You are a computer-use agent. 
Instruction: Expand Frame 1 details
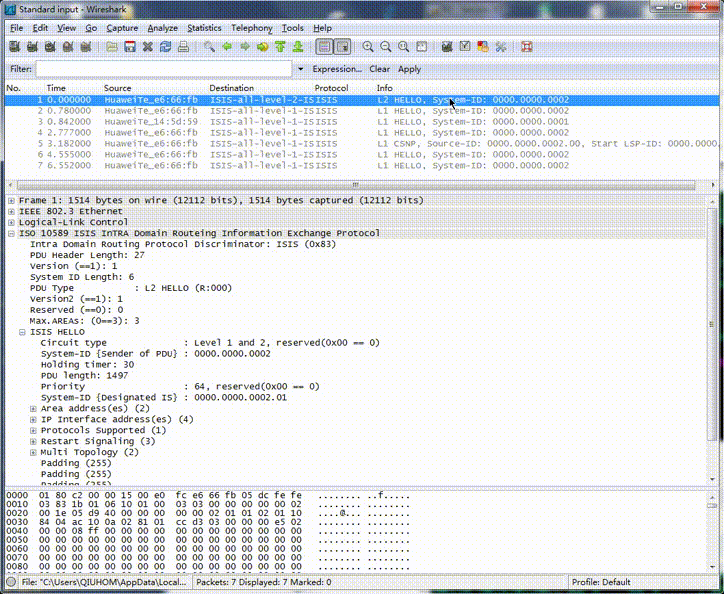(x=11, y=200)
